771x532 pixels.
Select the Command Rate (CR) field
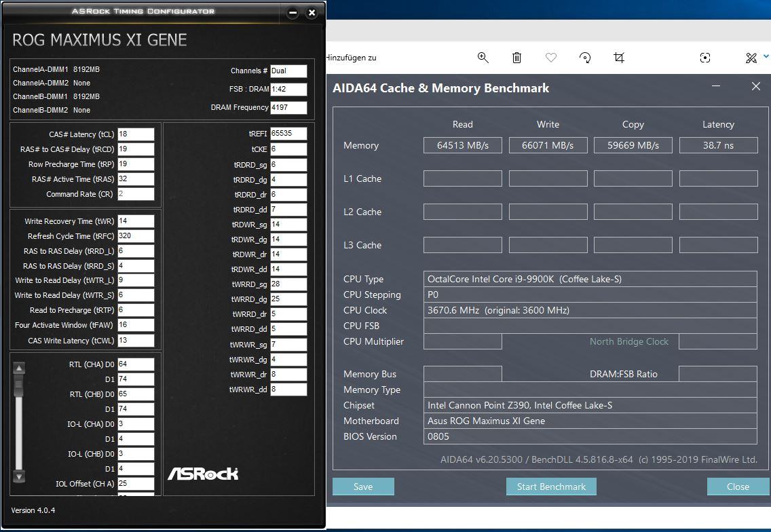pos(136,194)
